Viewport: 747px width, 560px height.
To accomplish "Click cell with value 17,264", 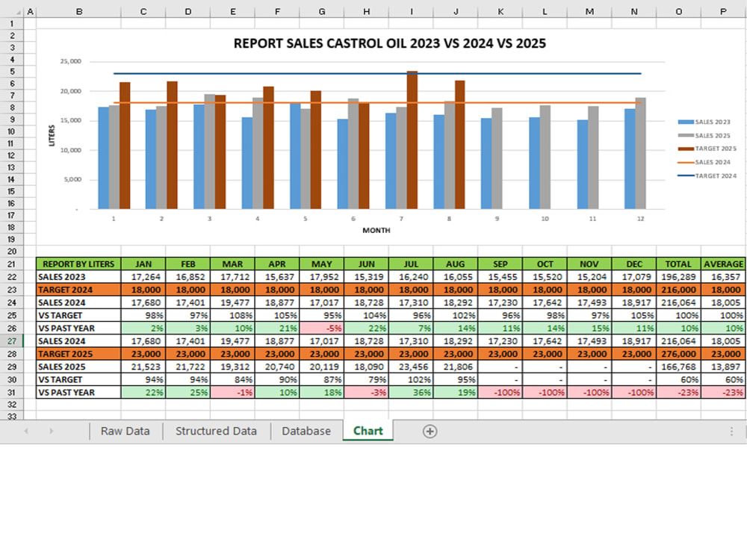I will coord(143,277).
